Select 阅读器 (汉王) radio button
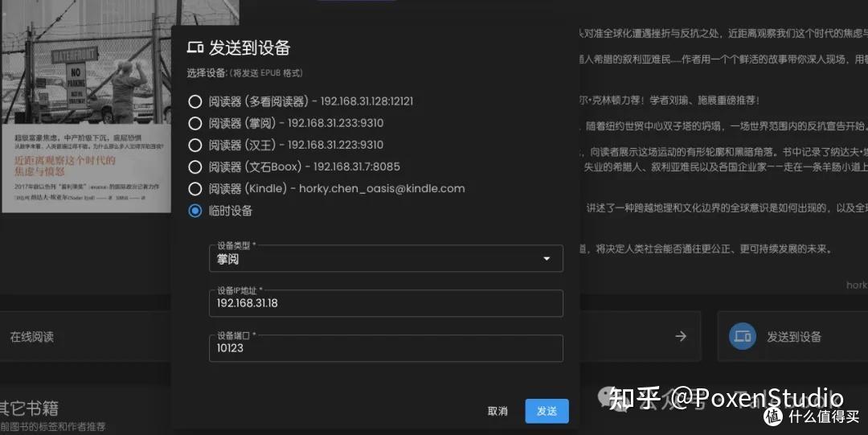The width and height of the screenshot is (868, 435). click(x=194, y=146)
